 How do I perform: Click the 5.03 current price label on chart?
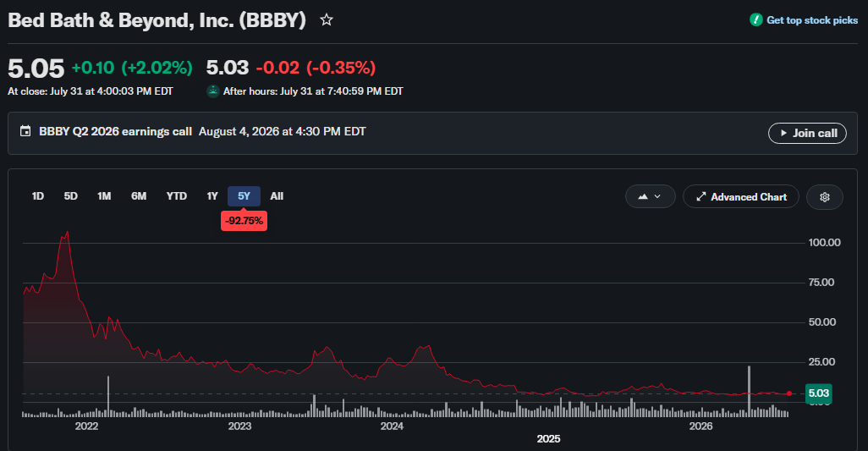(x=818, y=393)
